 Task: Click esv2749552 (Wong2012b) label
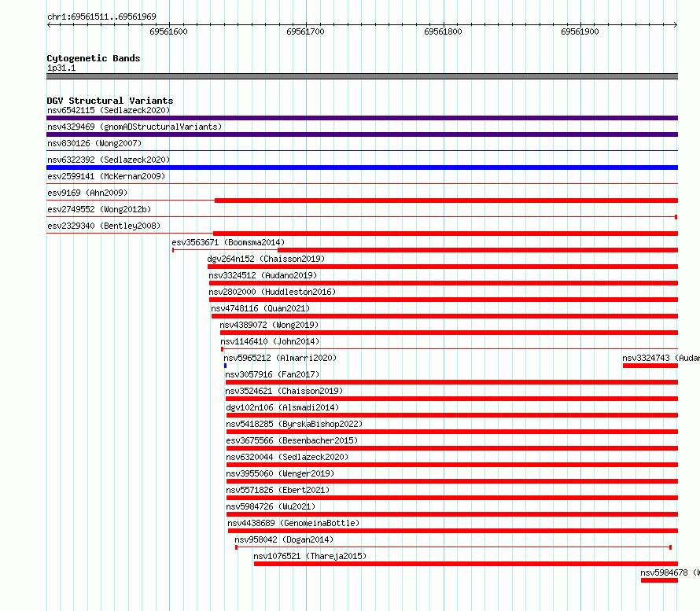coord(99,209)
